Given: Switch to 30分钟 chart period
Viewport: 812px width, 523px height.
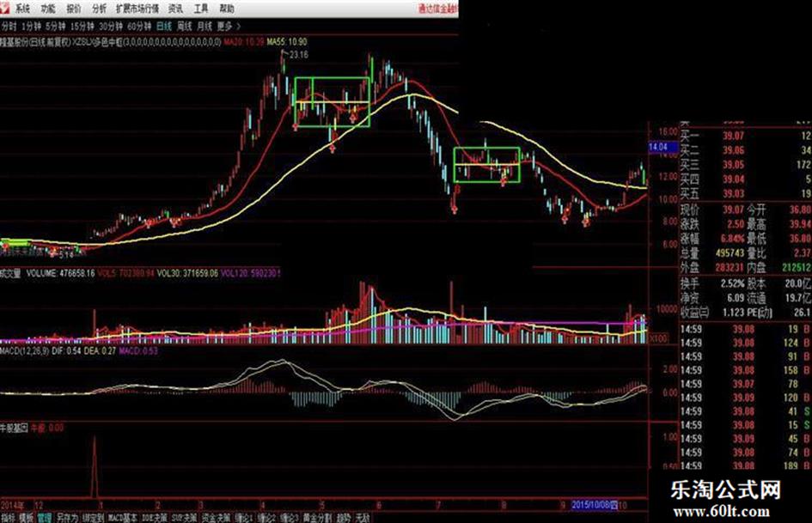Looking at the screenshot, I should click(111, 26).
